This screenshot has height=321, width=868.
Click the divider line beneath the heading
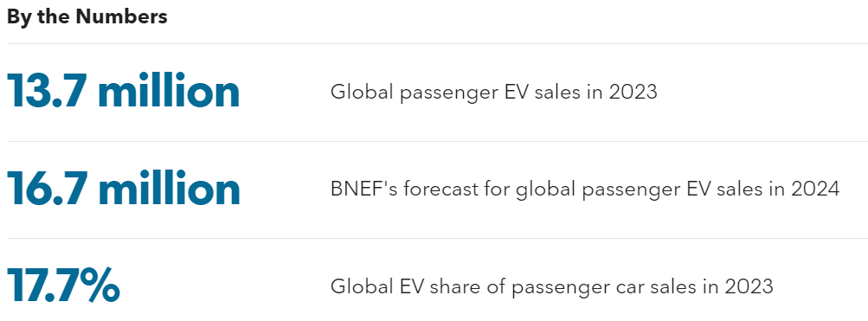tap(437, 44)
